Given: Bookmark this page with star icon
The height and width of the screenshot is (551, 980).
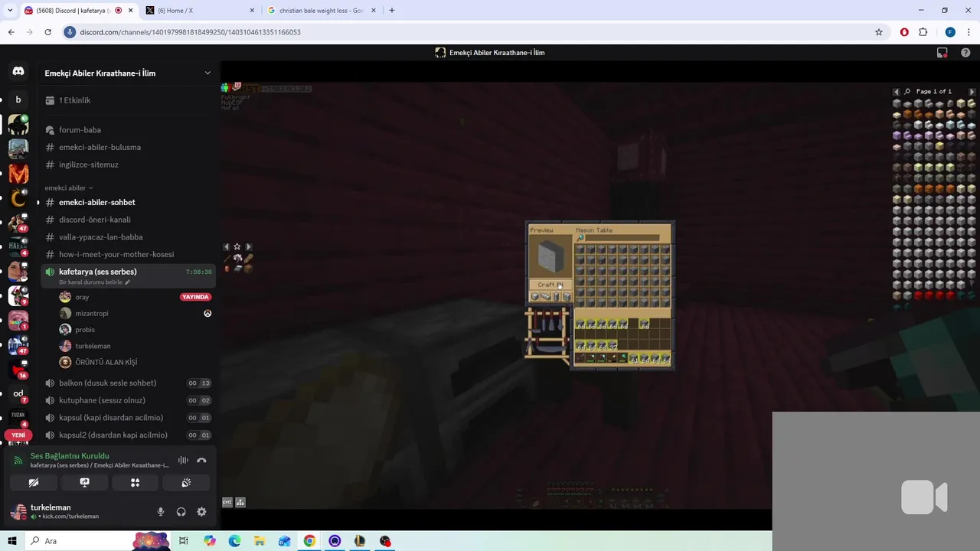Looking at the screenshot, I should (879, 32).
